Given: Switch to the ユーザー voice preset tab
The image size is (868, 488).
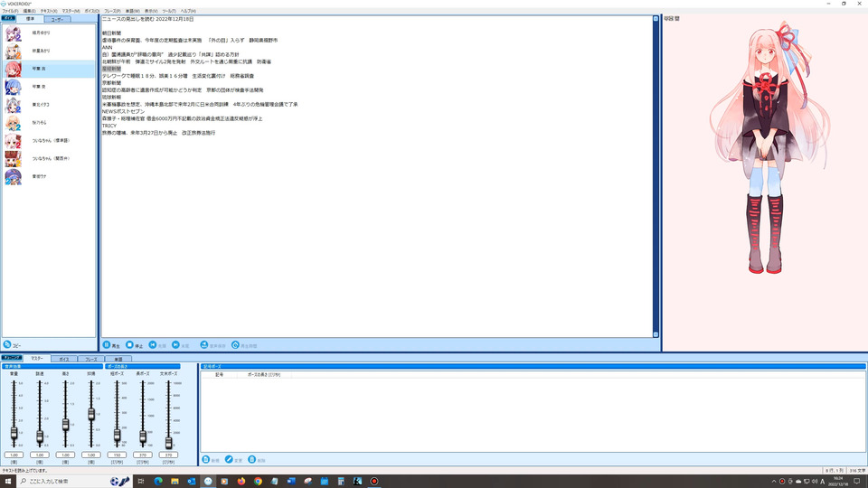Looking at the screenshot, I should point(58,19).
